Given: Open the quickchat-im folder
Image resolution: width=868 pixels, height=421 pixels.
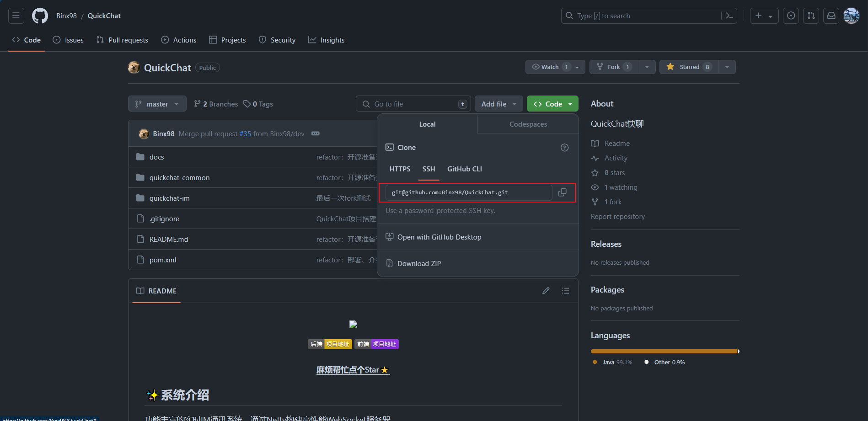Looking at the screenshot, I should pos(169,198).
